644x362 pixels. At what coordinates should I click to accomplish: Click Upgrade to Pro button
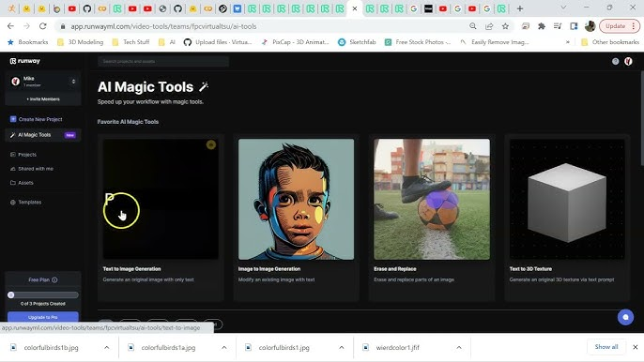[x=43, y=317]
